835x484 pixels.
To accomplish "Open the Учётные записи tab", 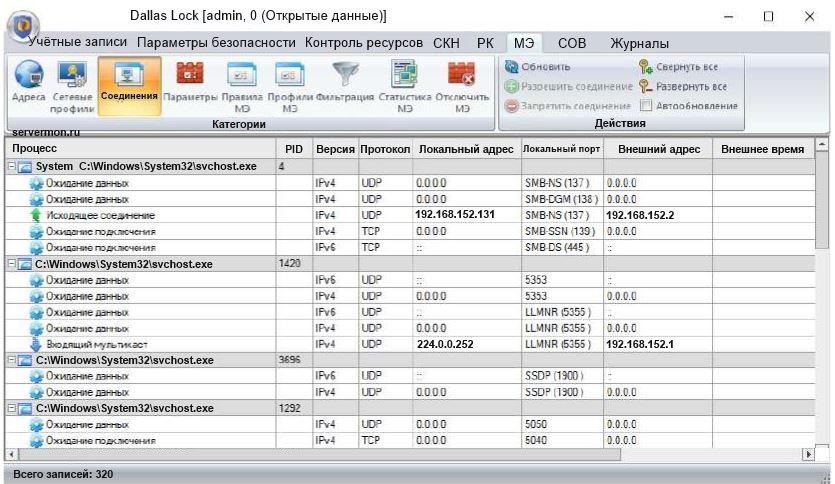I will 78,42.
